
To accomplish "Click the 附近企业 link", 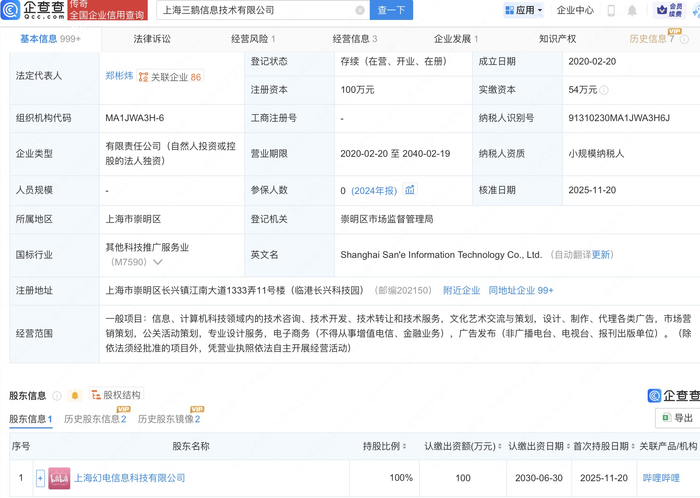I will click(461, 290).
